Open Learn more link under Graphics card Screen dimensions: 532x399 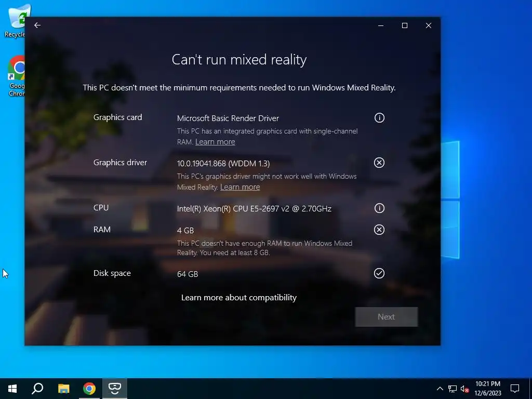[x=215, y=142]
